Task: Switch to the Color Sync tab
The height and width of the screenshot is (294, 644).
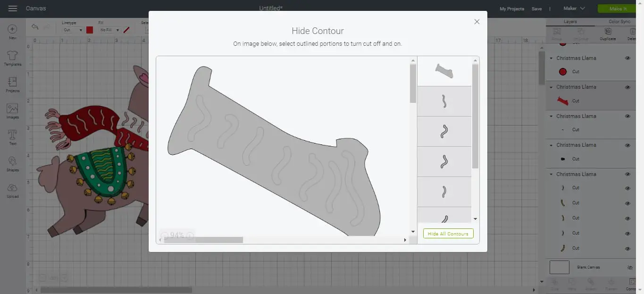Action: 619,22
